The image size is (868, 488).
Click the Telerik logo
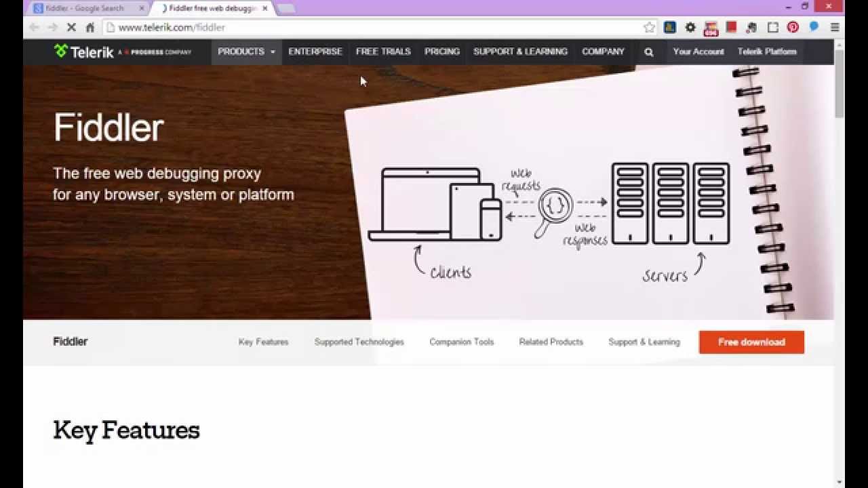pos(84,52)
